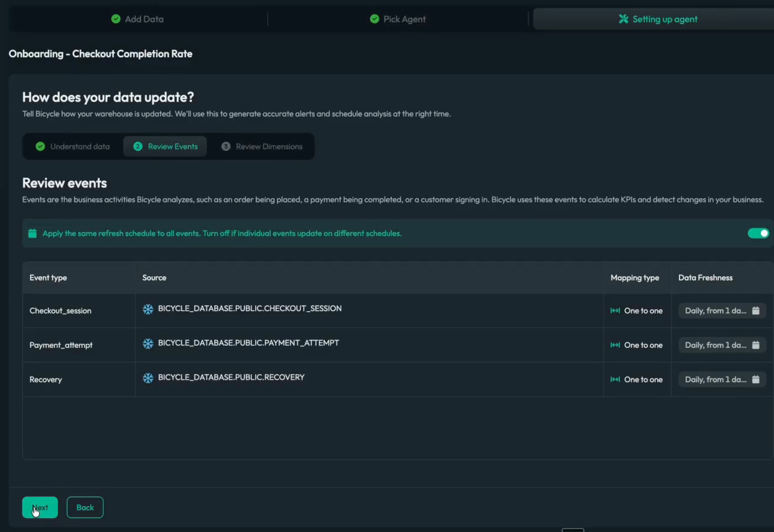Click One to one text in Recovery row

(x=643, y=380)
